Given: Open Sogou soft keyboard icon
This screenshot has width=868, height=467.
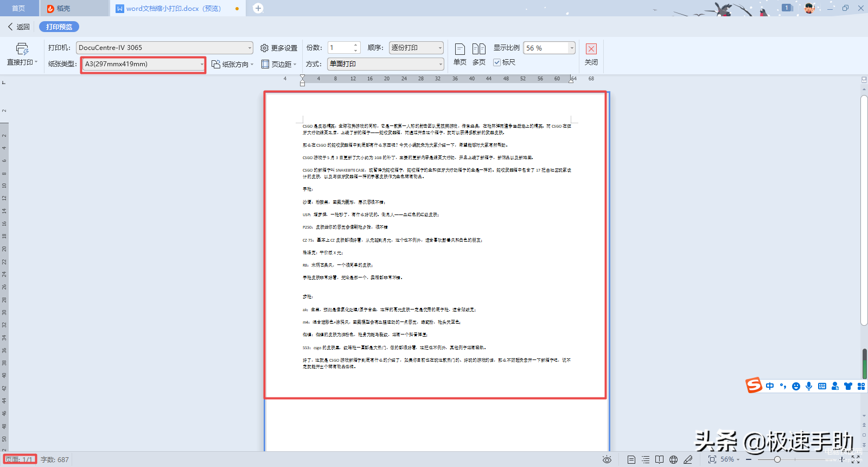Looking at the screenshot, I should [x=822, y=386].
